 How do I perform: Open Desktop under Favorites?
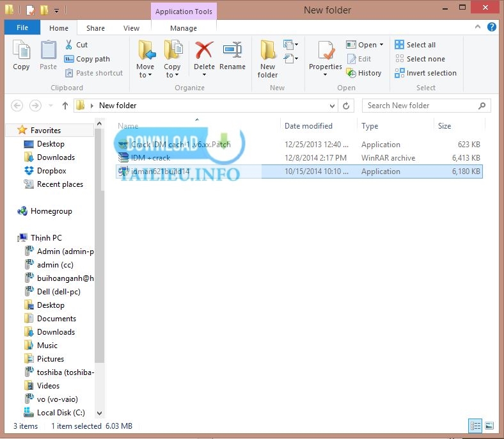51,144
